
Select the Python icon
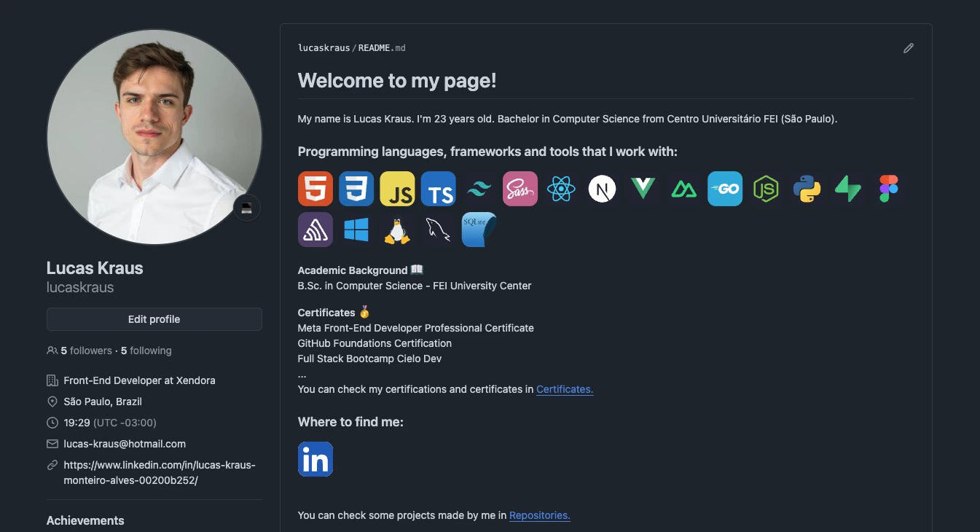pyautogui.click(x=807, y=188)
